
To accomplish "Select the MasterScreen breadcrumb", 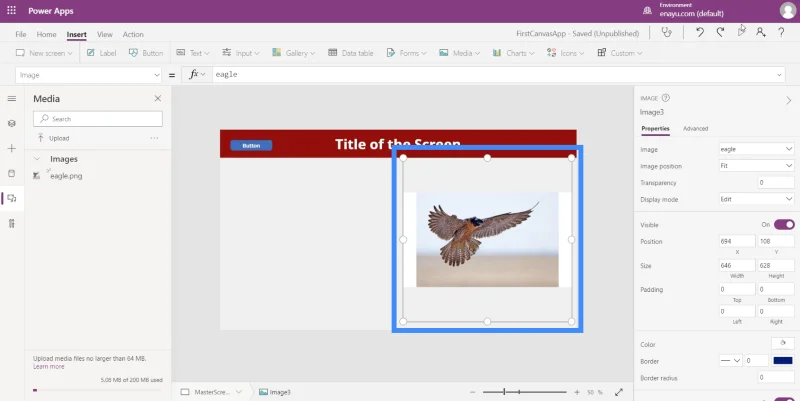I will click(212, 392).
